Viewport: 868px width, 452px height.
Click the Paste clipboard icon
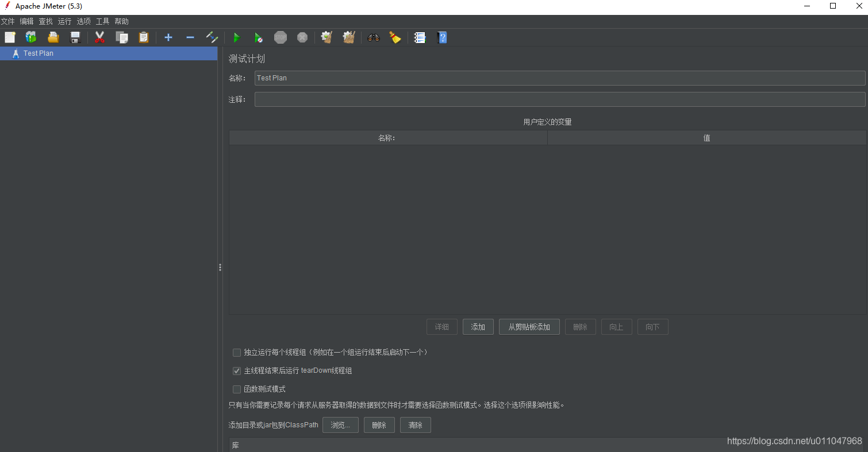tap(144, 37)
